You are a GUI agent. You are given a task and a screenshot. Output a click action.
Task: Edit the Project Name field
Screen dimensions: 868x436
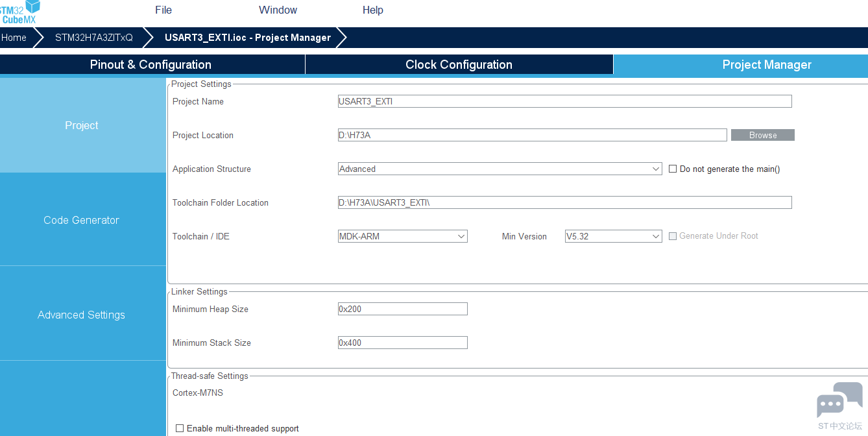[564, 101]
